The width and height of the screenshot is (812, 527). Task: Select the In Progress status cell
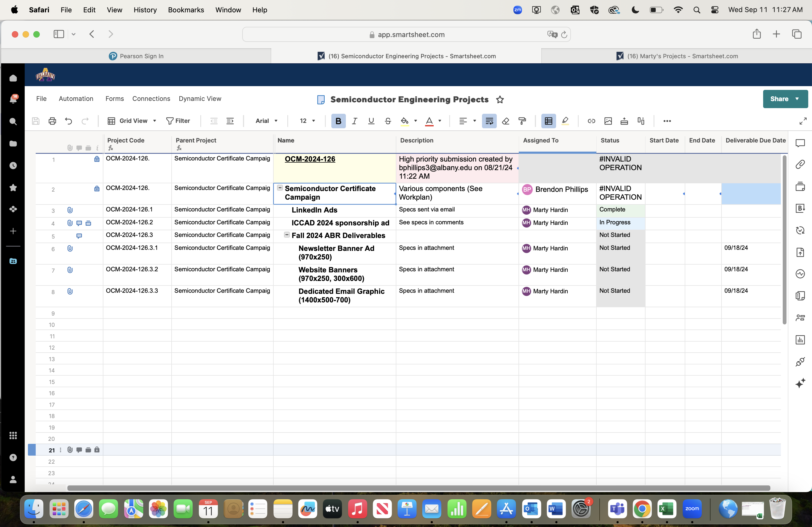[x=620, y=224]
